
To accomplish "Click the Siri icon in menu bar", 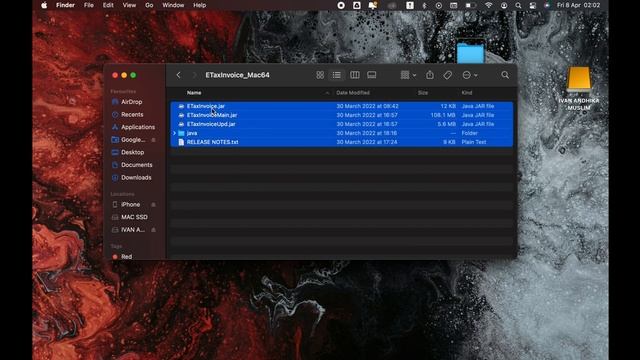I will (x=547, y=5).
